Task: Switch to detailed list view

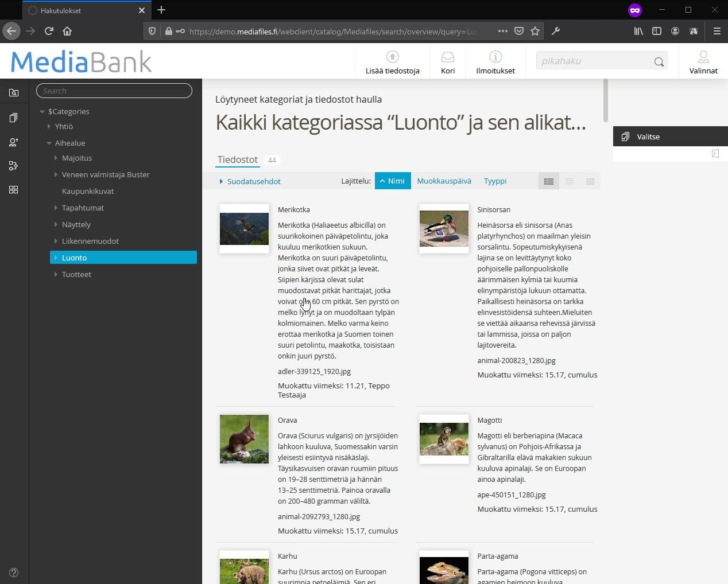Action: (x=549, y=181)
